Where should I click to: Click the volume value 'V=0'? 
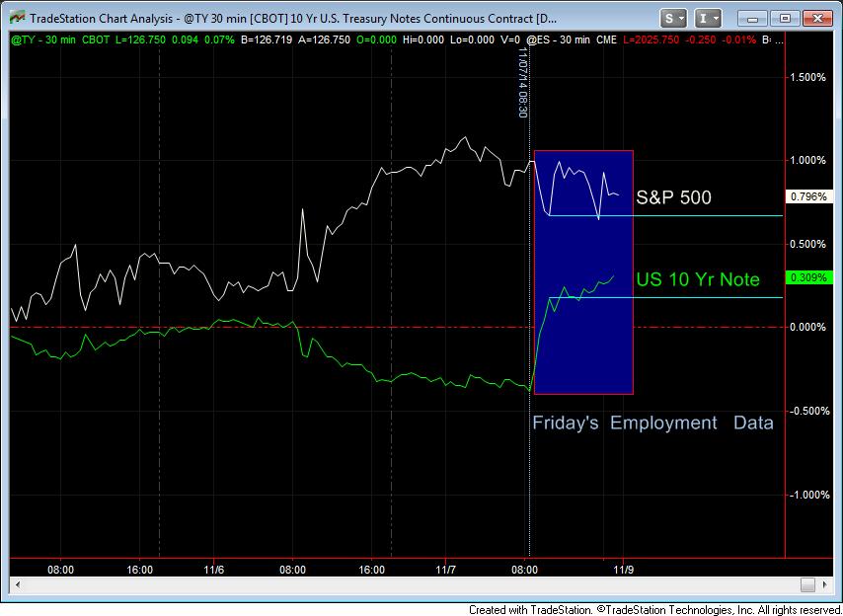point(510,39)
